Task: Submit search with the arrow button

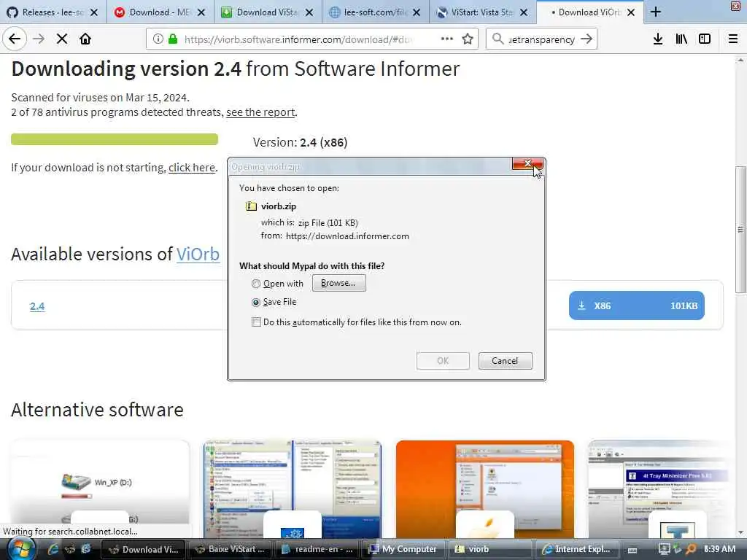Action: click(x=587, y=39)
